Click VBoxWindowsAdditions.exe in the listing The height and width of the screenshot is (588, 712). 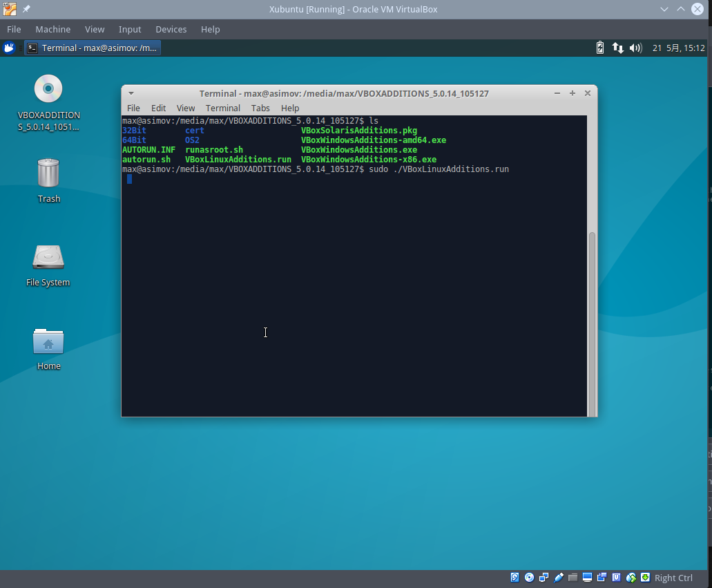pos(358,150)
